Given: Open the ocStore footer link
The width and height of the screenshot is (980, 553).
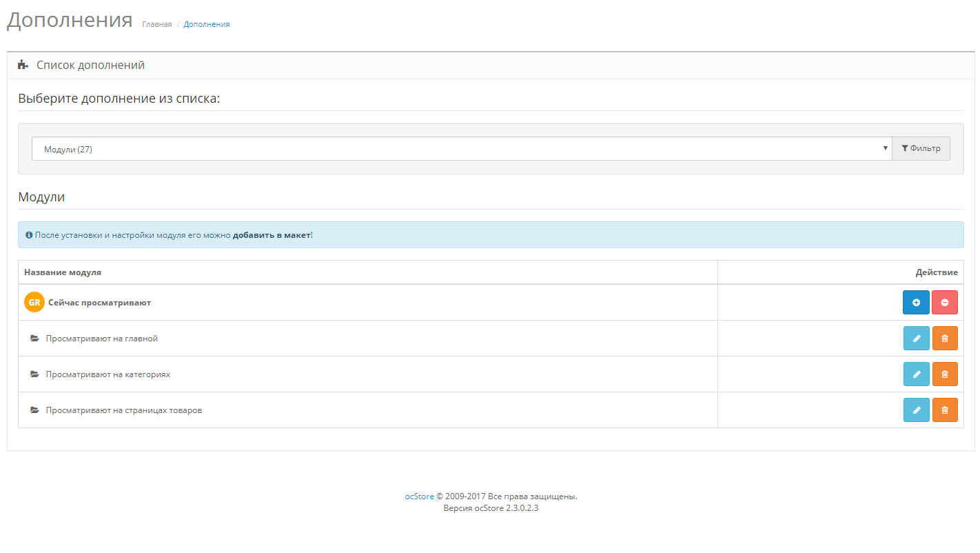Looking at the screenshot, I should coord(419,496).
